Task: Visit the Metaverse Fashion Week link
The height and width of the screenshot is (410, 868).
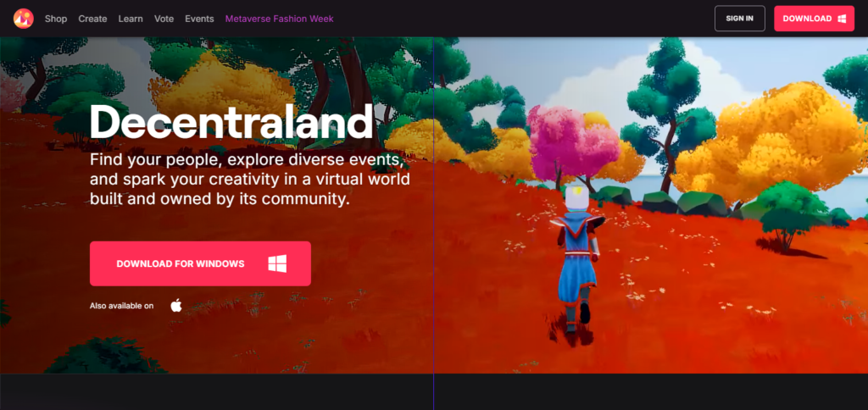Action: [280, 19]
